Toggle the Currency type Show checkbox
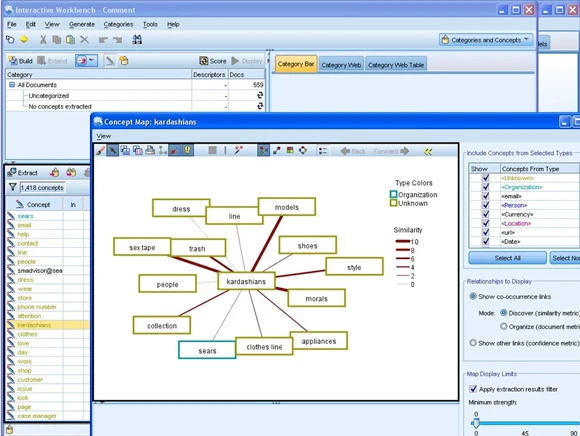The width and height of the screenshot is (580, 436). point(486,214)
